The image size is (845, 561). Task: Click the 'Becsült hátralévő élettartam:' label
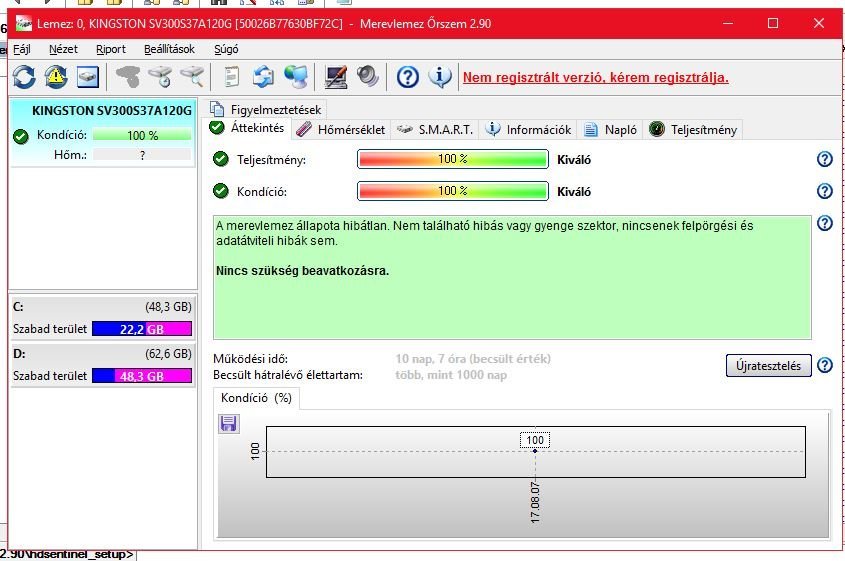pos(288,375)
